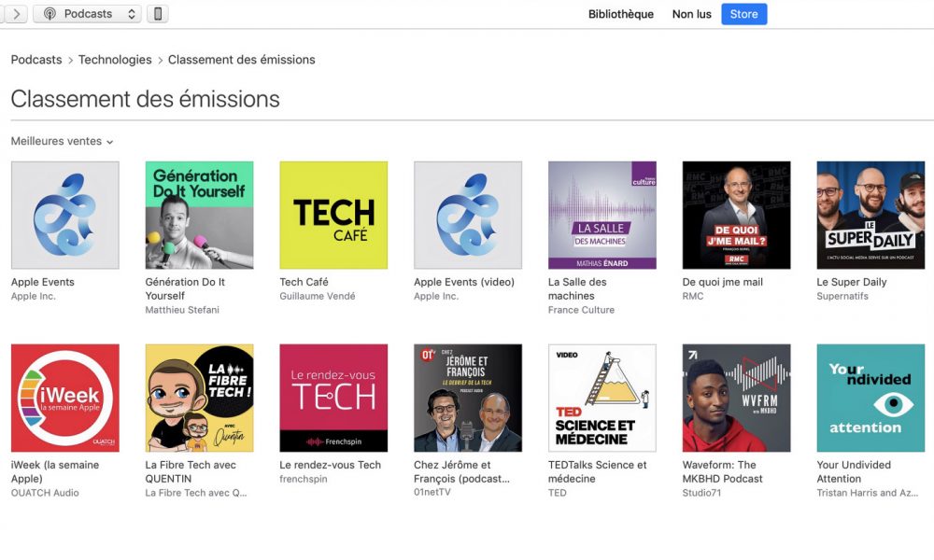Click Apple Events (video) title
Viewport: 934px width, 560px height.
point(464,282)
